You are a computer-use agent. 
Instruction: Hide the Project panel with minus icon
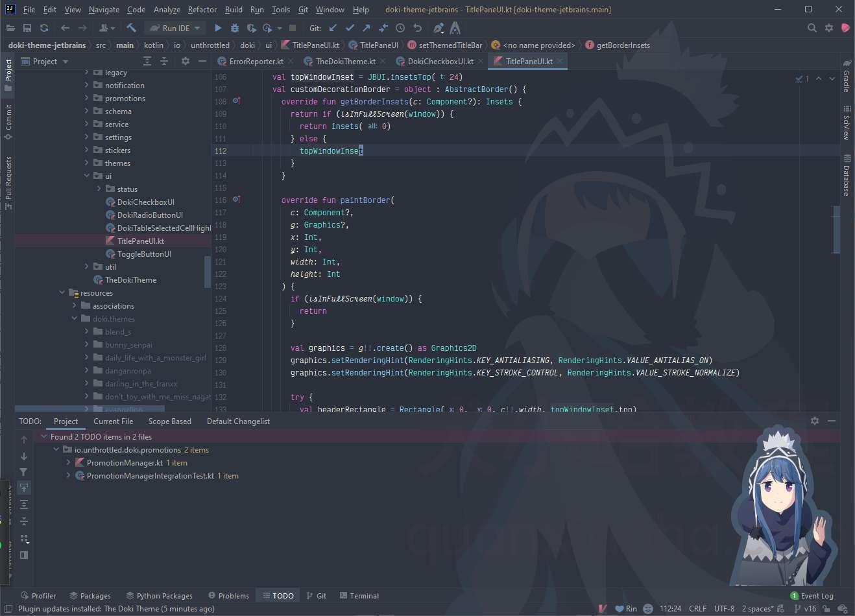pyautogui.click(x=202, y=61)
